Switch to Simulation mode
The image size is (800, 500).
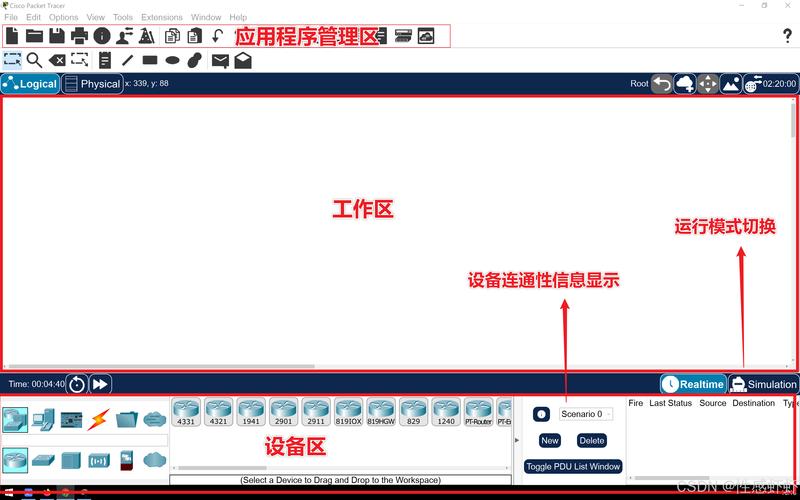point(764,384)
